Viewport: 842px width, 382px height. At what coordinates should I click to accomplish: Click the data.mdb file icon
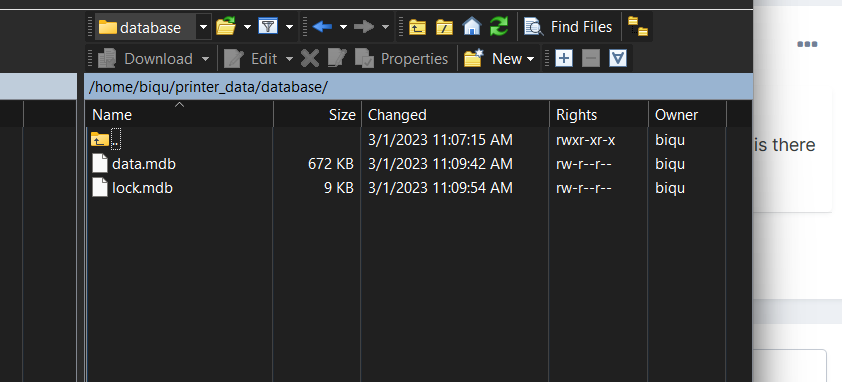pyautogui.click(x=100, y=163)
